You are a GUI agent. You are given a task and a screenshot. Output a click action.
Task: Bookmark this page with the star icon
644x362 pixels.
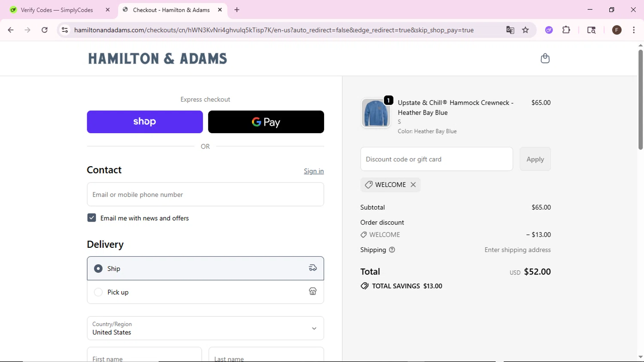[x=526, y=30]
